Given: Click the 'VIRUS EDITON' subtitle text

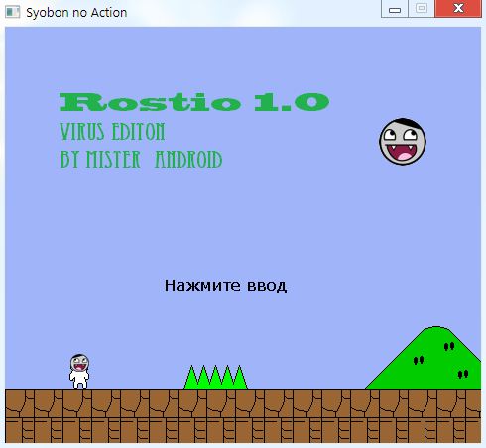Looking at the screenshot, I should pyautogui.click(x=112, y=131).
